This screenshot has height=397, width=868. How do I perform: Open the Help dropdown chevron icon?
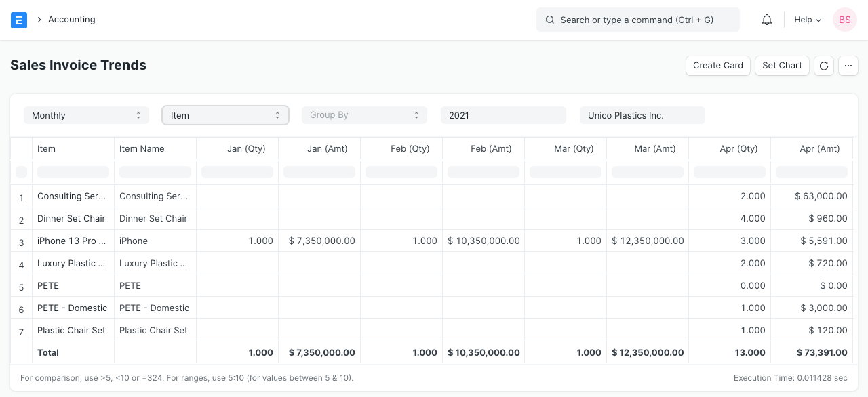tap(818, 20)
